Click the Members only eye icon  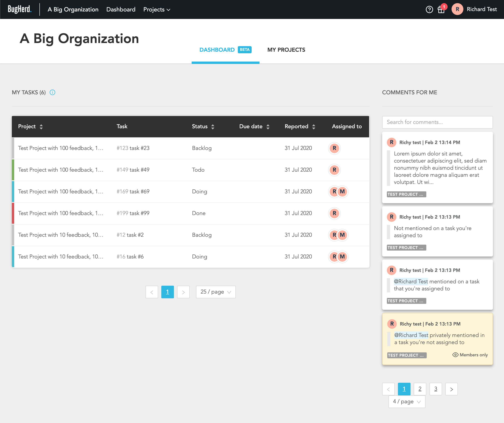455,355
